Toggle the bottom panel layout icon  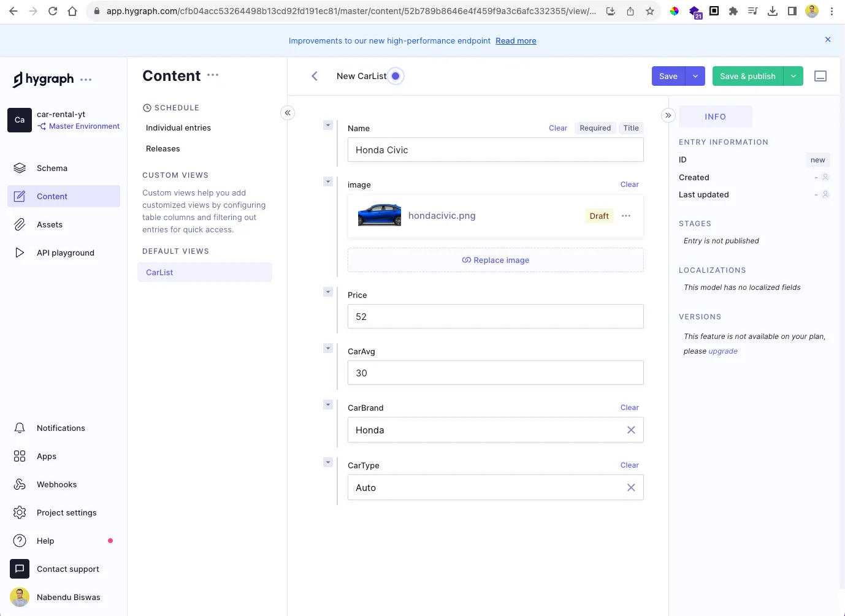[x=820, y=76]
